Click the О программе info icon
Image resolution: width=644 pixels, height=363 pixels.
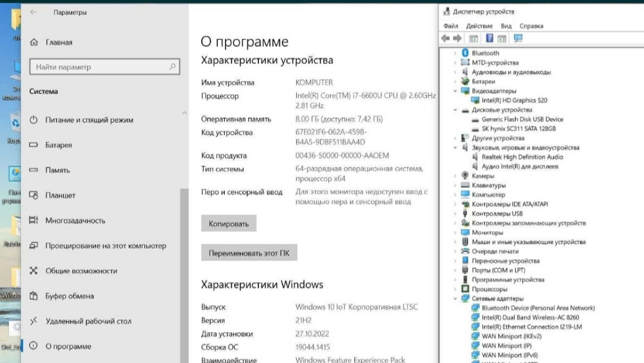pos(33,346)
